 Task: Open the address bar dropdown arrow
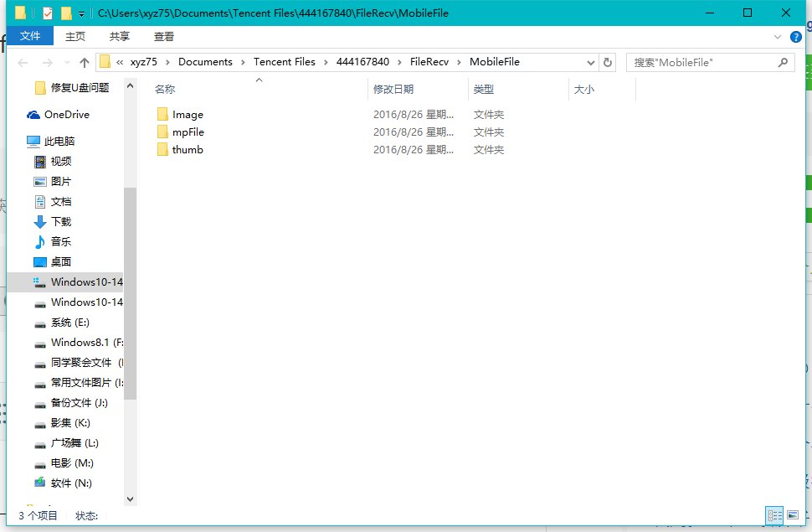[591, 61]
